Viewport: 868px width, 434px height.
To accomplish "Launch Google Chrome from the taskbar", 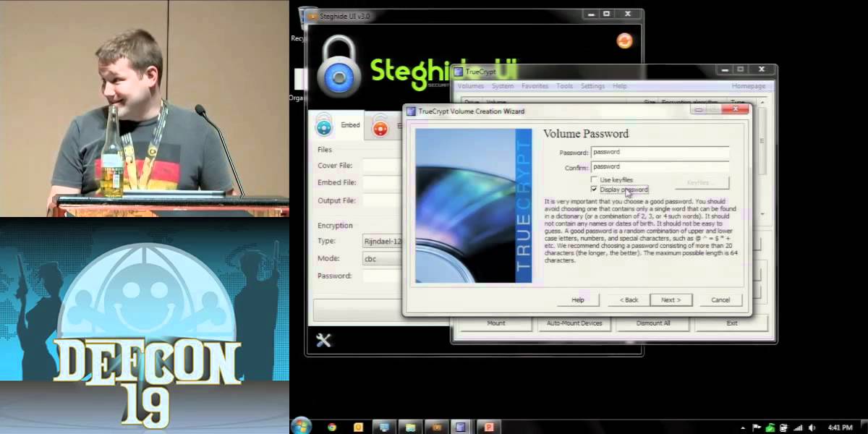I will pyautogui.click(x=332, y=427).
